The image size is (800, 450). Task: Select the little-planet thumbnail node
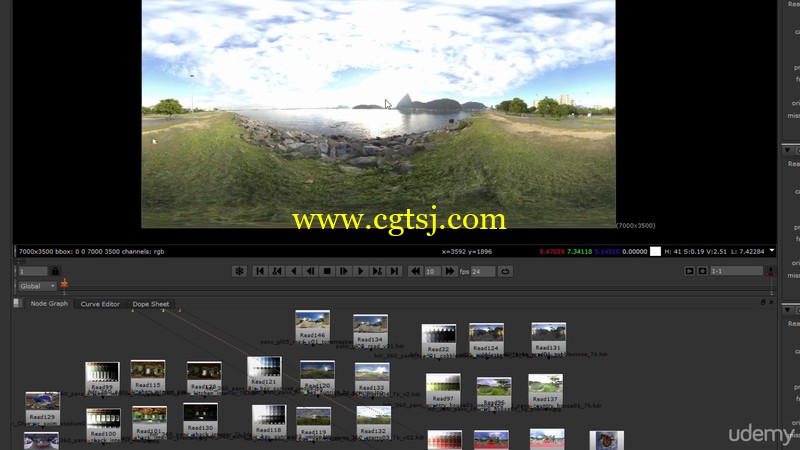coord(607,440)
